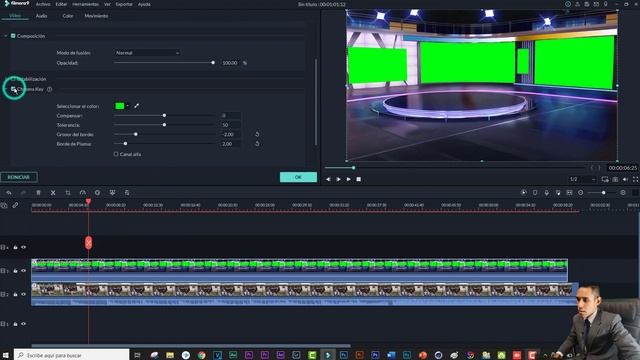The image size is (640, 360).
Task: Stop the preview playback
Action: 358,179
